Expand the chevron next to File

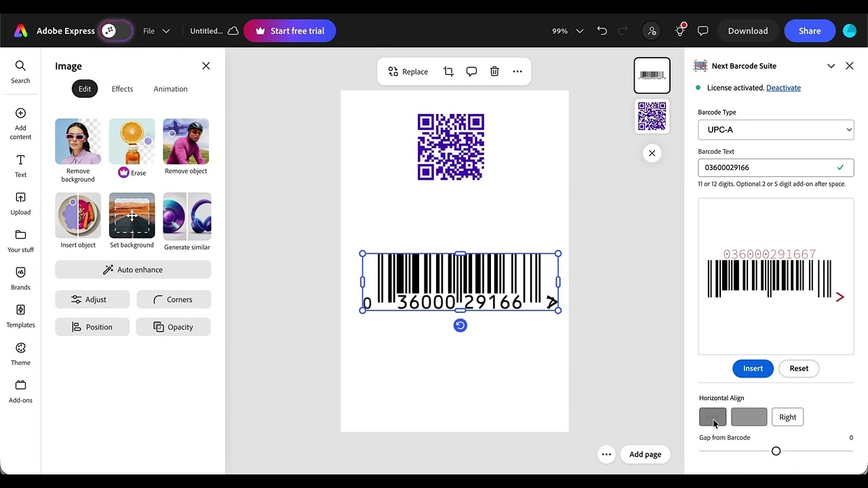pyautogui.click(x=166, y=30)
